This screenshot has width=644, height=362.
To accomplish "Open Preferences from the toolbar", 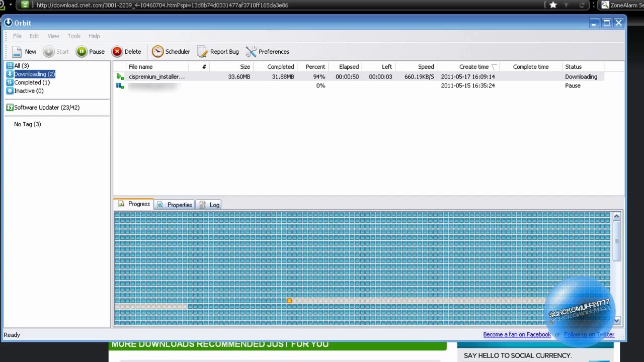I will pyautogui.click(x=267, y=52).
